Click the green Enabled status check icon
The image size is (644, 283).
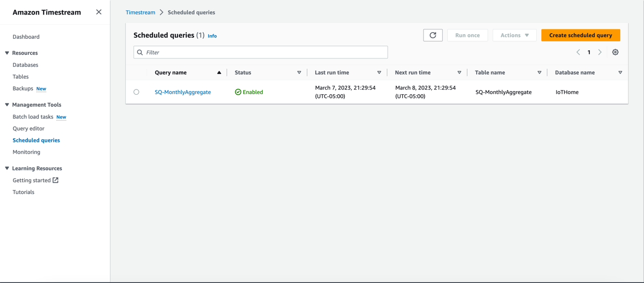pos(238,92)
